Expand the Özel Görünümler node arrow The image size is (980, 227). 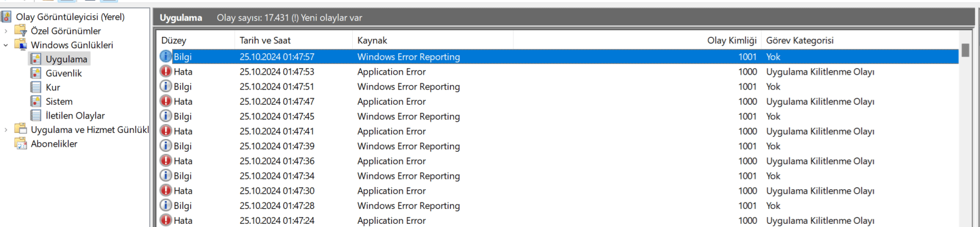point(6,31)
